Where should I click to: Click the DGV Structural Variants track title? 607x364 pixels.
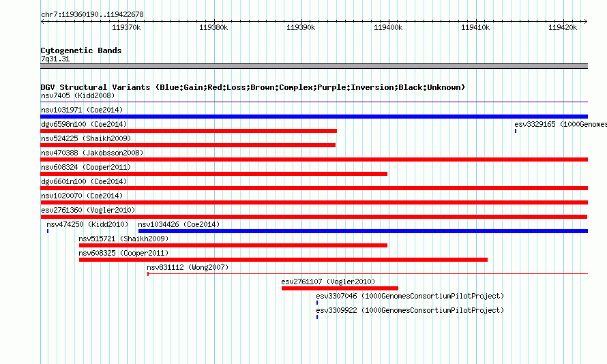click(253, 87)
